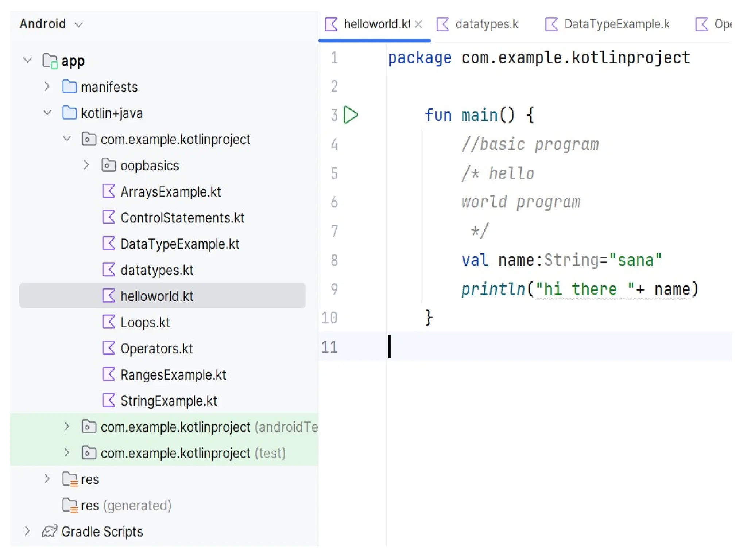This screenshot has height=560, width=747.
Task: Click the res (generated) folder icon
Action: [x=70, y=505]
